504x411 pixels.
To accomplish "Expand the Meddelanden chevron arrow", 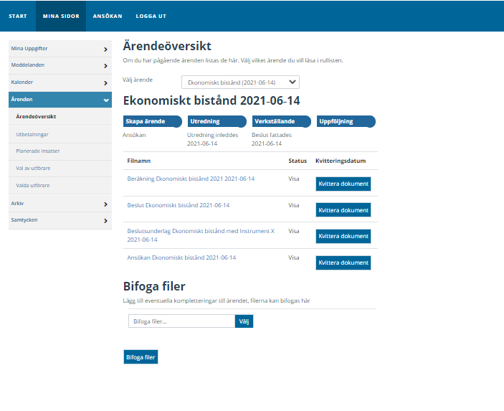I will point(105,66).
